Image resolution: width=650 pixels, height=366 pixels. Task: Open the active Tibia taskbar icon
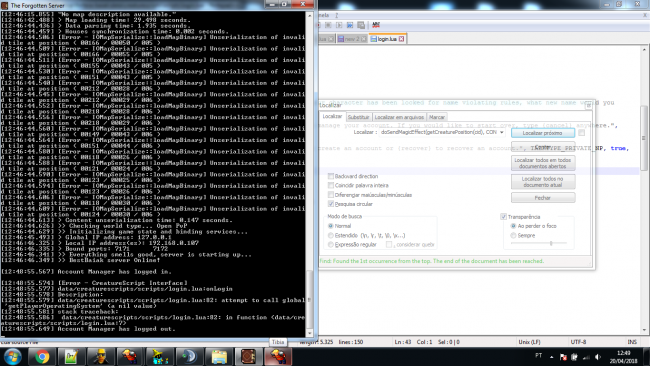[x=278, y=356]
